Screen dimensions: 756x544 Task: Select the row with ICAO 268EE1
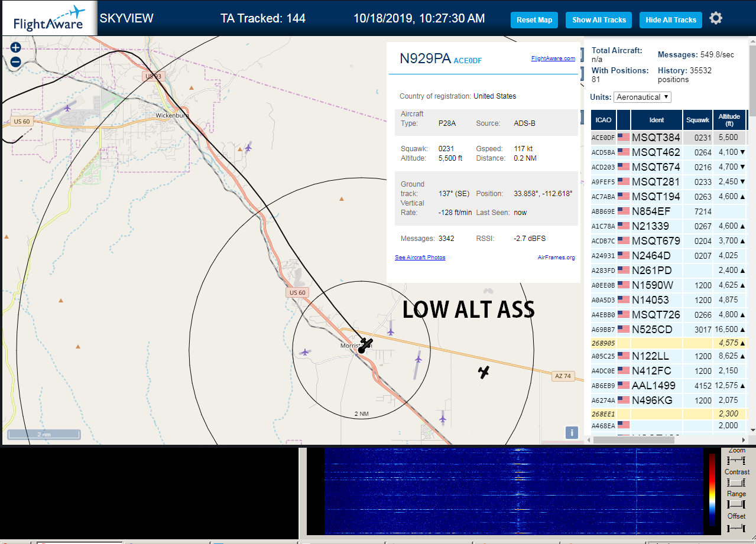tap(669, 414)
